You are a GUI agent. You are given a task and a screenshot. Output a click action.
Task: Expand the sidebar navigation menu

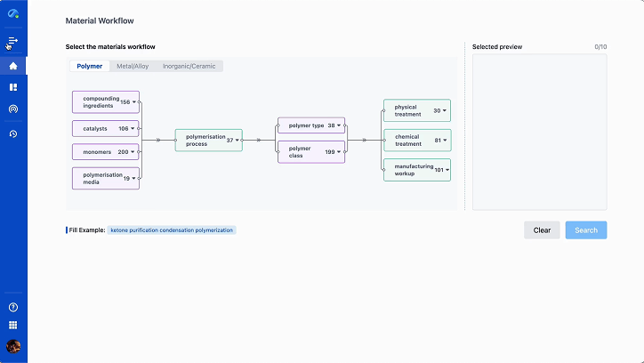(x=13, y=42)
